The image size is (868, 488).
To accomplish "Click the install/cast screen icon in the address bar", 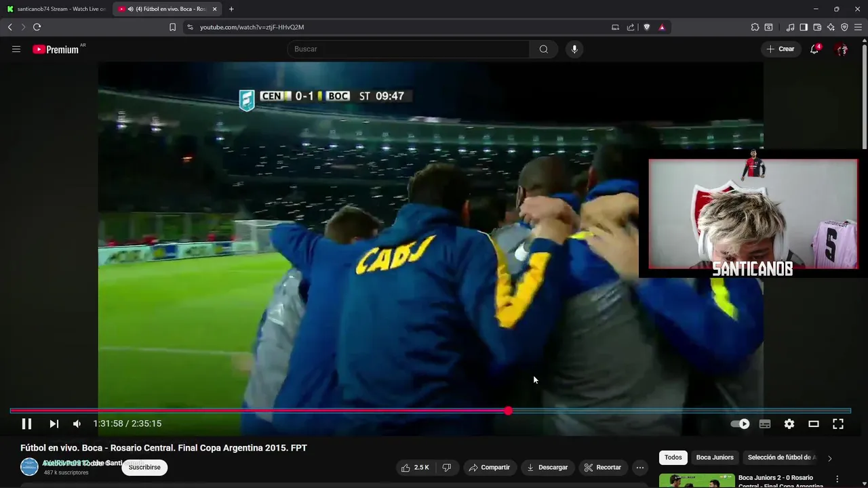I will click(615, 27).
